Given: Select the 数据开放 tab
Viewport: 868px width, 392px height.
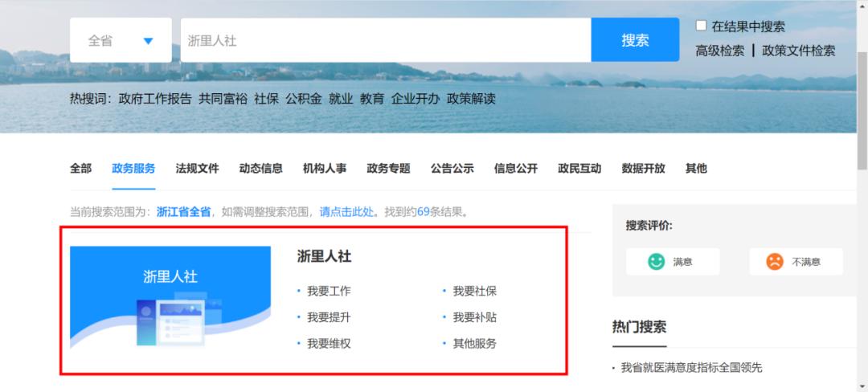Looking at the screenshot, I should click(x=643, y=169).
